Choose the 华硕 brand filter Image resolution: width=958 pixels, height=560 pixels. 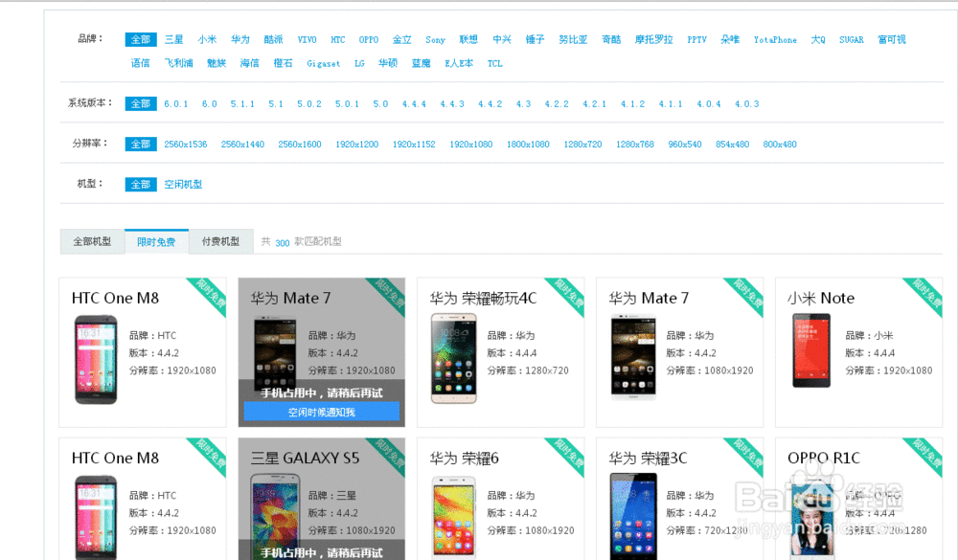(388, 63)
